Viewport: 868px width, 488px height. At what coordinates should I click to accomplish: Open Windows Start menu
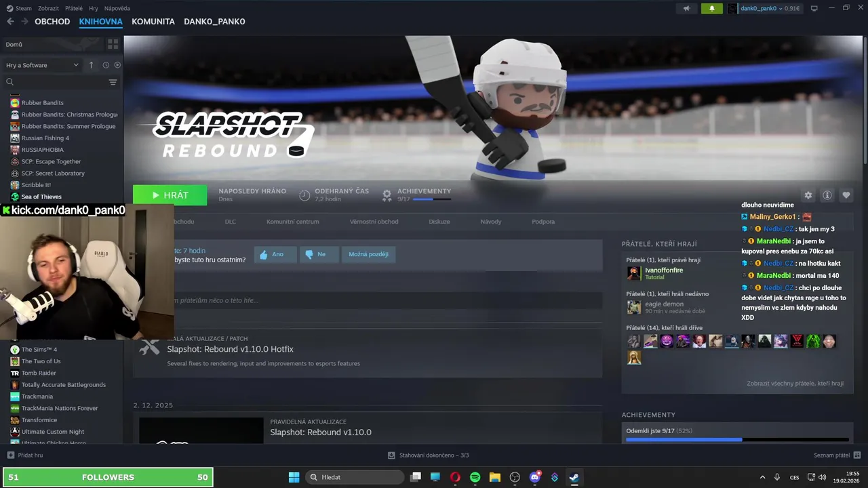point(294,477)
